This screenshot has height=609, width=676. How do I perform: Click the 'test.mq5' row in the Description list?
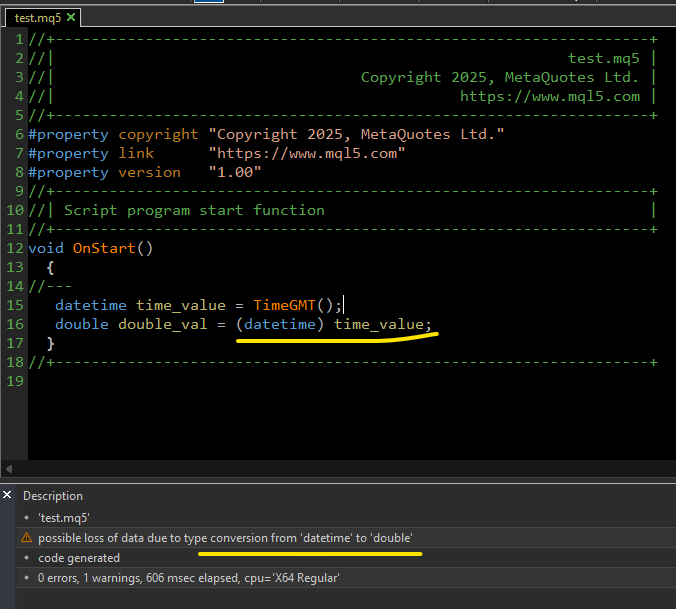click(x=346, y=518)
